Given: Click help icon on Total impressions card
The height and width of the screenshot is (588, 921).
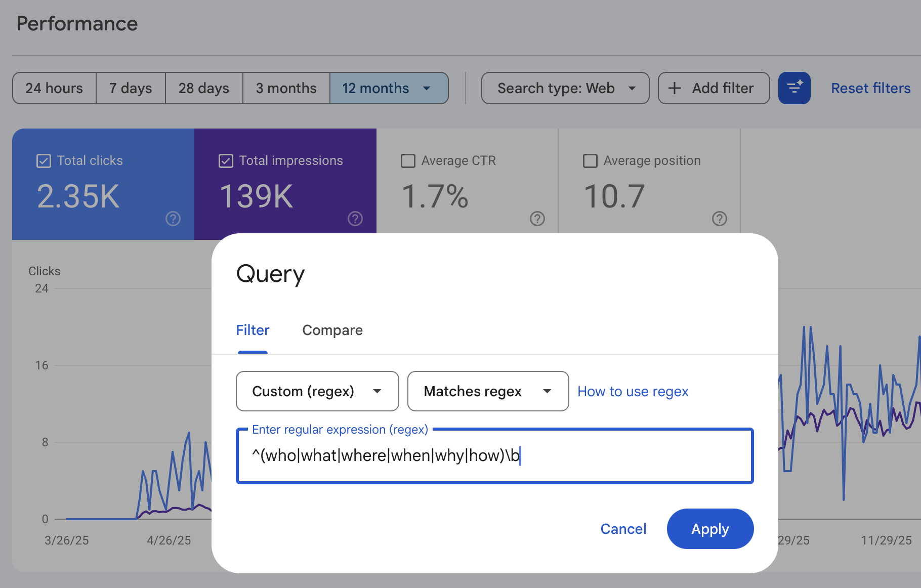Looking at the screenshot, I should tap(355, 219).
